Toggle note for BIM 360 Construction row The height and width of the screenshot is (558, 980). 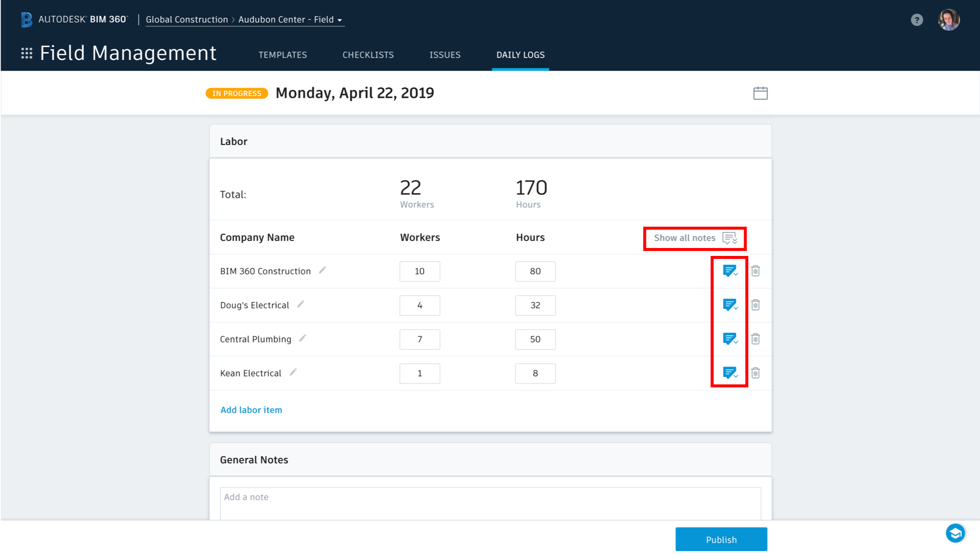[730, 271]
